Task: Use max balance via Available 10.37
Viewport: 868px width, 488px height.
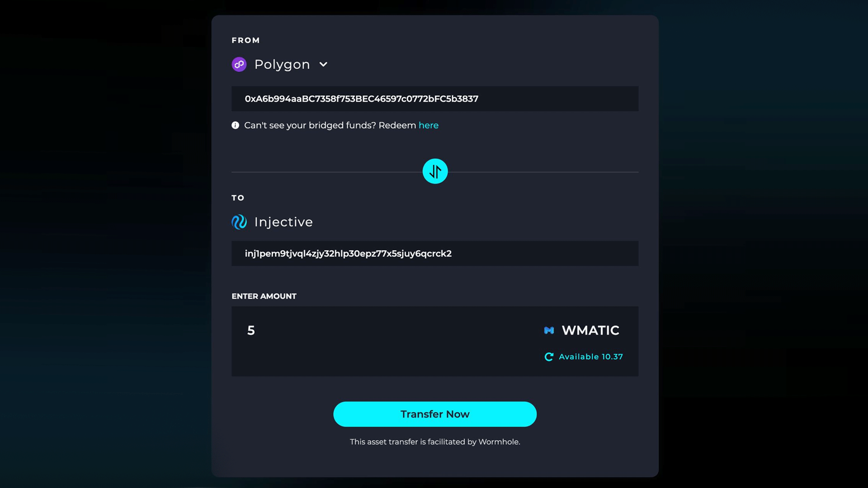Action: (x=591, y=357)
